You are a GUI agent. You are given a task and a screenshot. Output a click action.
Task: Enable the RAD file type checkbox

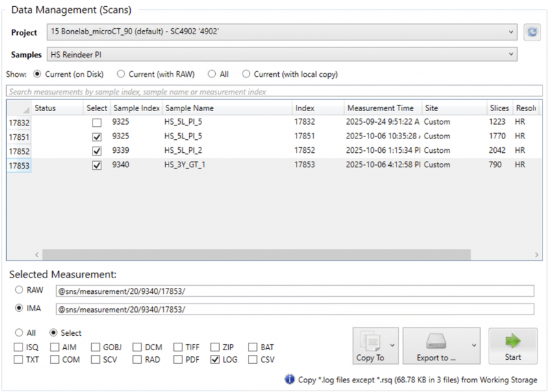pos(137,360)
